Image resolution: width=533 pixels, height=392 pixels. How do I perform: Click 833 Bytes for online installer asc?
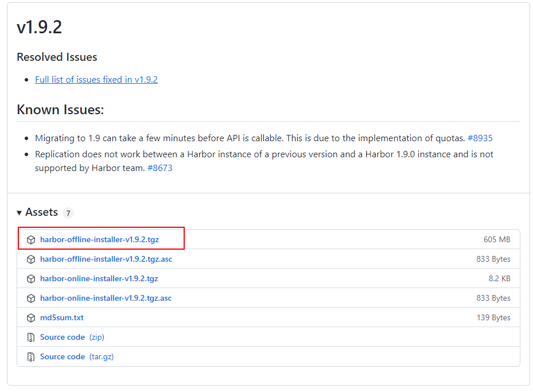pos(493,298)
